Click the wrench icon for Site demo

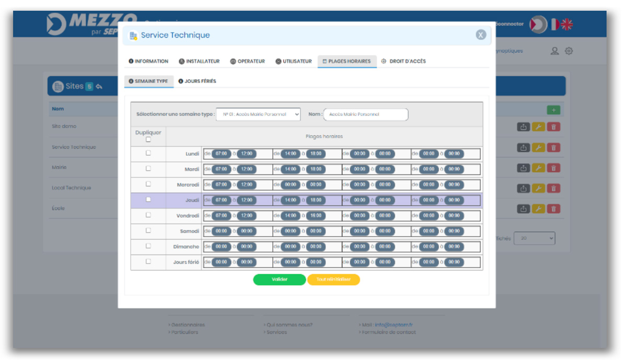[x=538, y=127]
